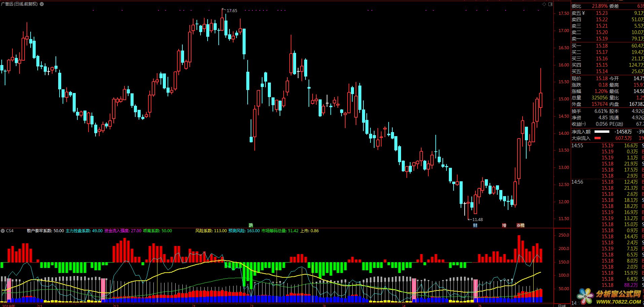Click the 涨跌 0.18 value
This screenshot has height=307, width=644.
tap(603, 85)
